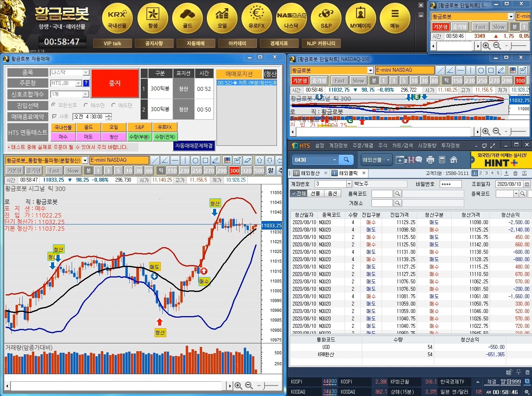Image resolution: width=532 pixels, height=396 pixels.
Task: Adjust zoom slider in NASDAQ-100 chart window
Action: coord(516,132)
